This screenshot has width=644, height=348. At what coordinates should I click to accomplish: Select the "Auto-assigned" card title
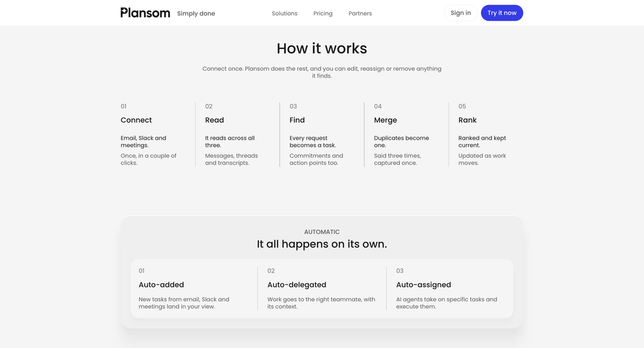coord(423,284)
